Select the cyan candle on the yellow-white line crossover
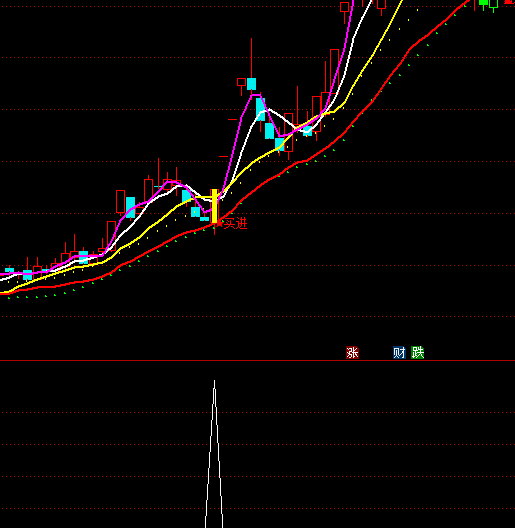The image size is (515, 528). coord(307,131)
